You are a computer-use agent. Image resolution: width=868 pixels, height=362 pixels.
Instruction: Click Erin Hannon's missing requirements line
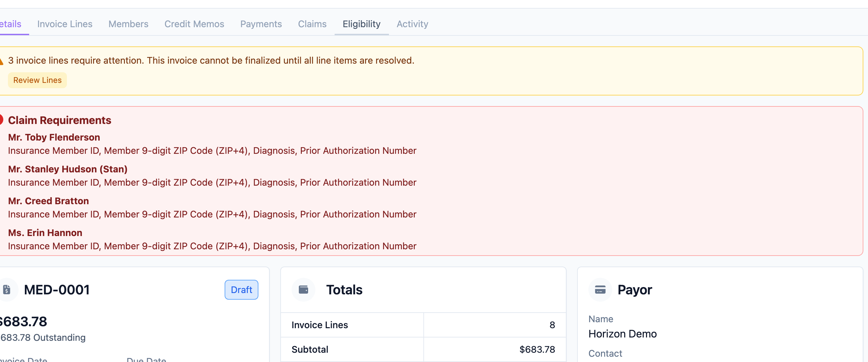[x=212, y=246]
